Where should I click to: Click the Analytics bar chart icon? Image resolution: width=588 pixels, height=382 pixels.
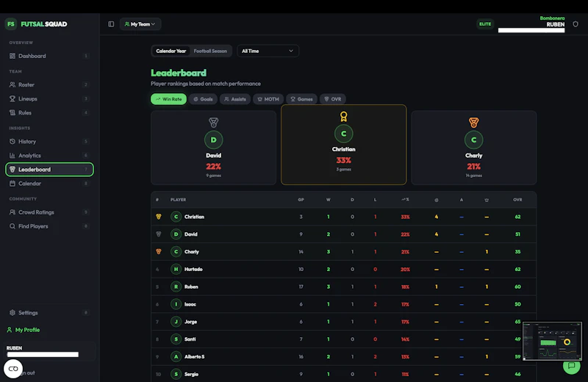coord(12,155)
